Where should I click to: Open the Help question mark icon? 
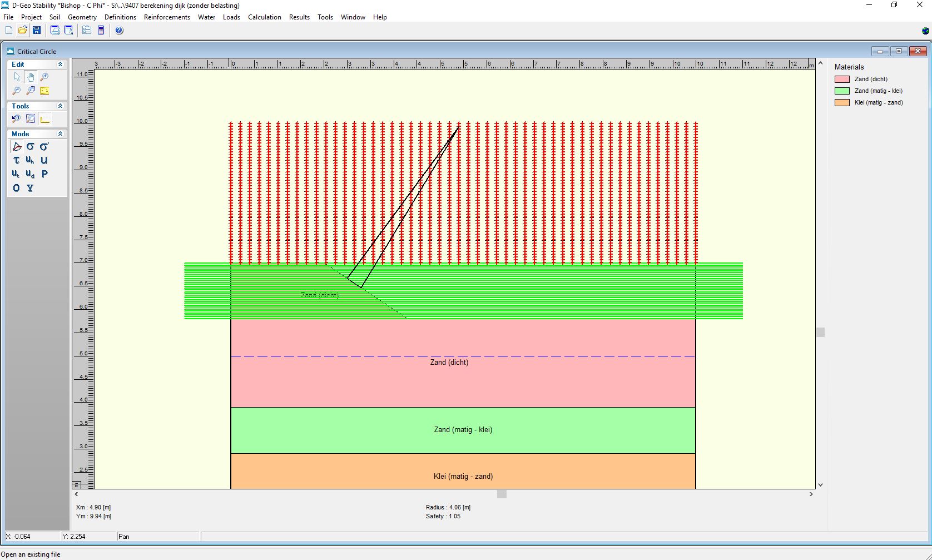pyautogui.click(x=119, y=31)
